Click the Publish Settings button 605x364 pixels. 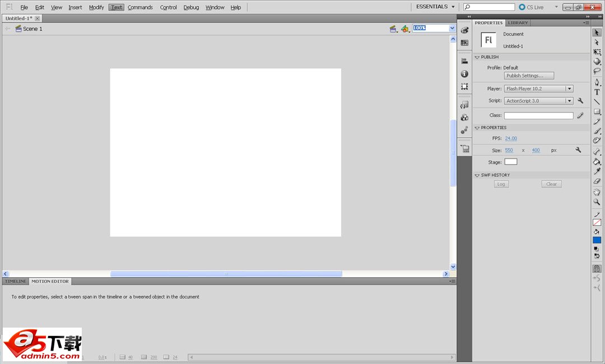(529, 76)
